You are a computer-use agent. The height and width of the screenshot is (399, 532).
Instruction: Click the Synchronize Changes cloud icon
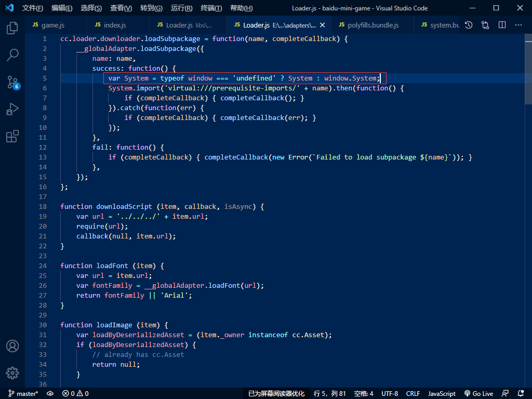coord(50,394)
